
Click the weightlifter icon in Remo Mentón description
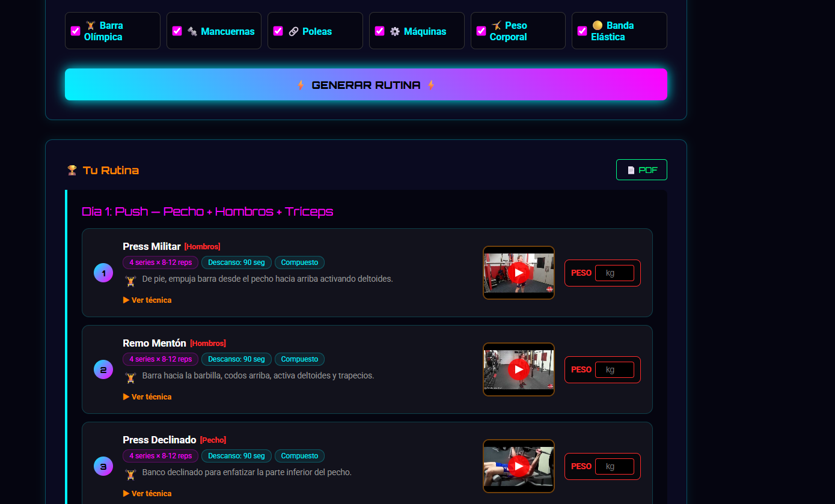pyautogui.click(x=130, y=377)
